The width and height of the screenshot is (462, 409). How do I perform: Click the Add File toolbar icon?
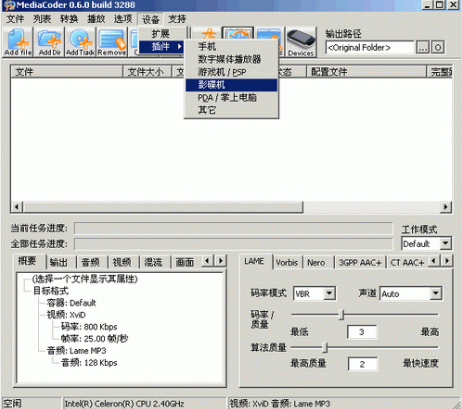tap(18, 42)
